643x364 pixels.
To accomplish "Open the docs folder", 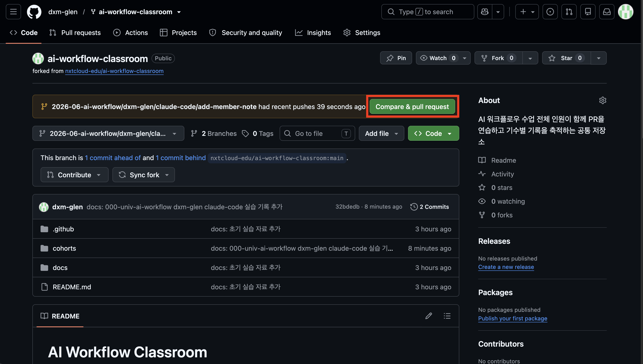I will (x=60, y=267).
